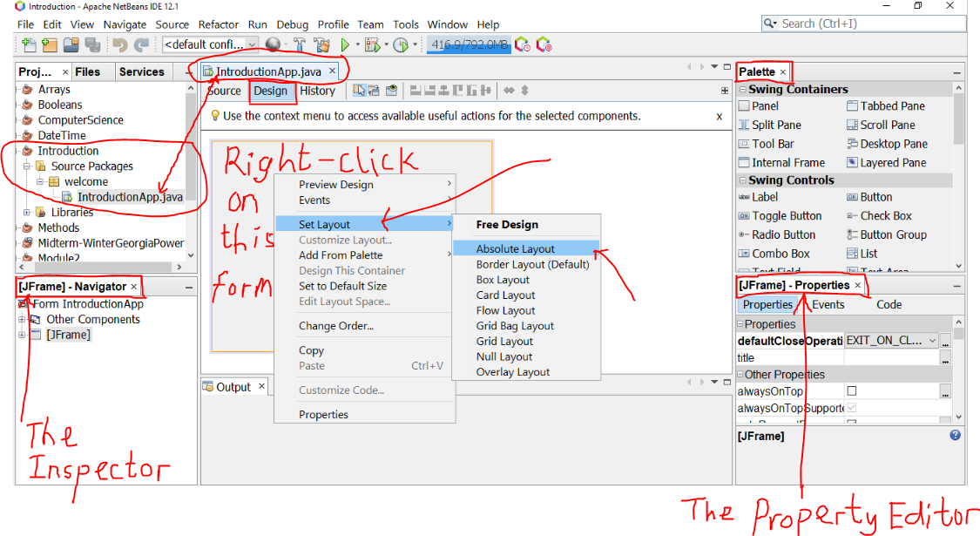Toggle Selection Mode in designer toolbar
Screen dimensions: 980x536
coord(359,91)
